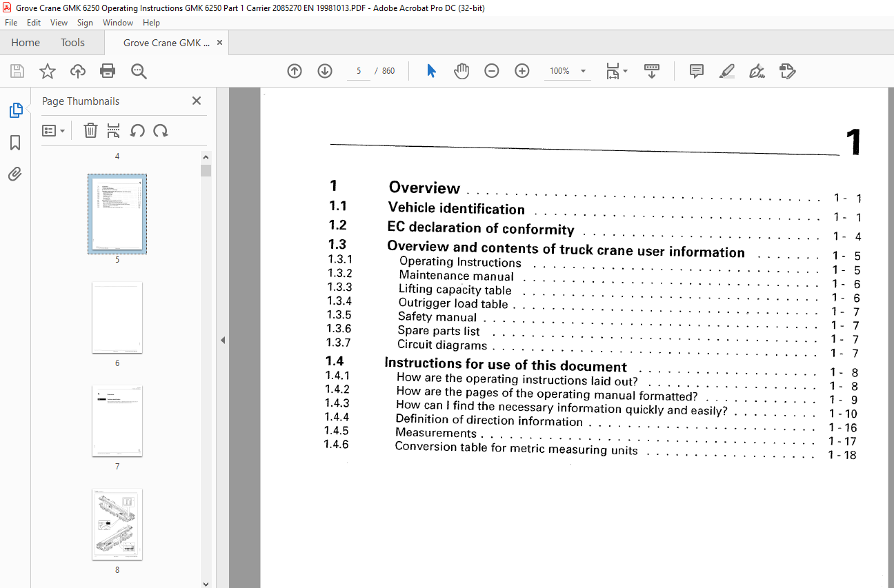Click the 'Instructions for use of this document' heading
The height and width of the screenshot is (588, 894).
click(506, 365)
